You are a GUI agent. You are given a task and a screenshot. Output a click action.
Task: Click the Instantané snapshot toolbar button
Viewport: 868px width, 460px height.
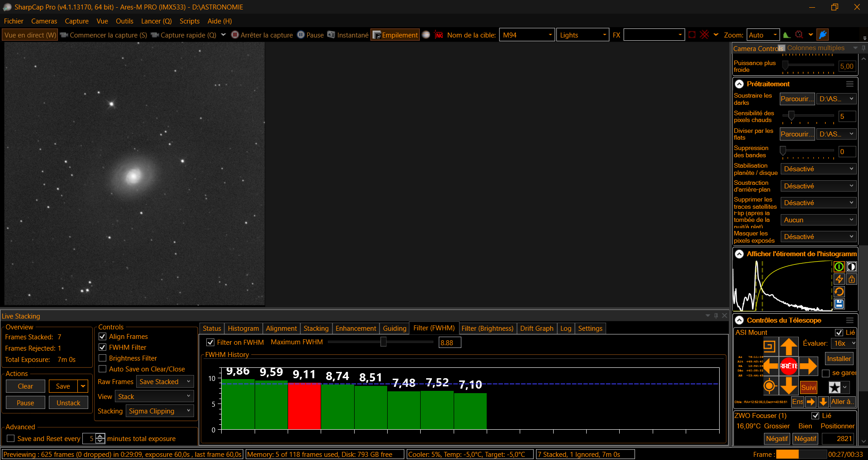tap(348, 35)
